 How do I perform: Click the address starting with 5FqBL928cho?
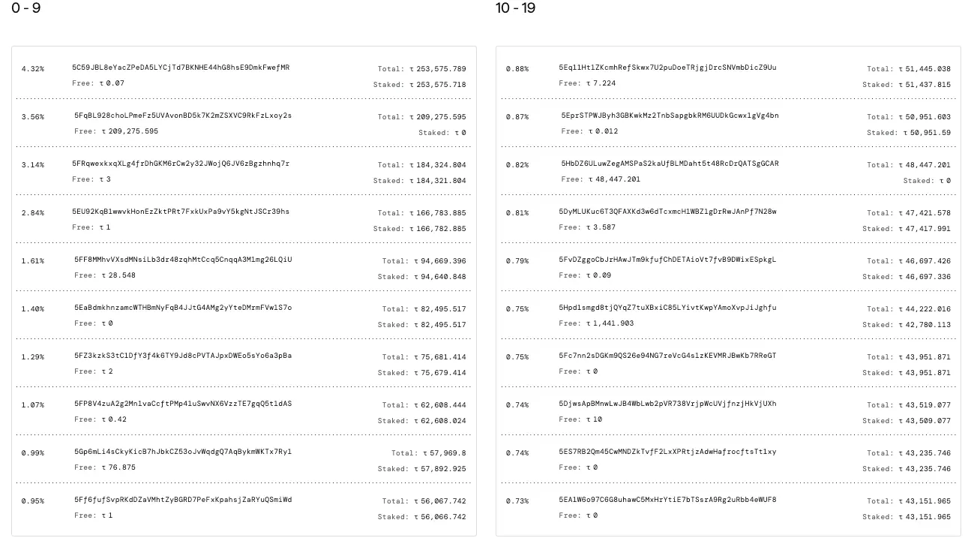(183, 116)
